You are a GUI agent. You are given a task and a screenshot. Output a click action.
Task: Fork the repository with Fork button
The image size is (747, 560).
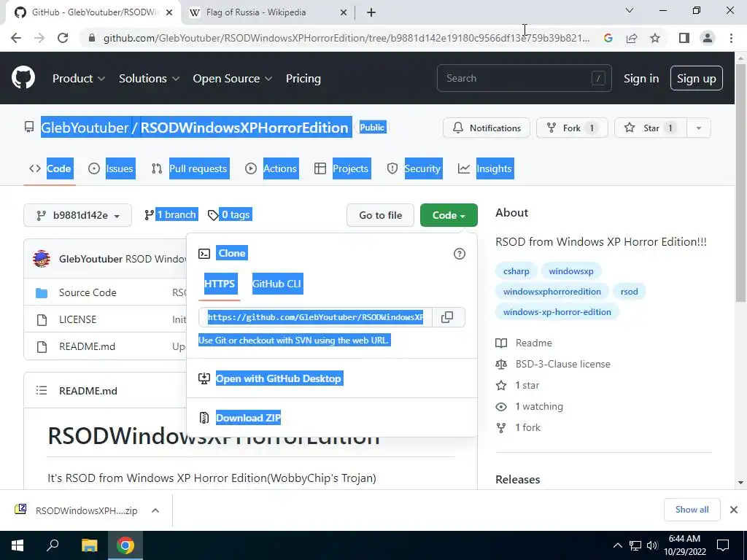[572, 128]
